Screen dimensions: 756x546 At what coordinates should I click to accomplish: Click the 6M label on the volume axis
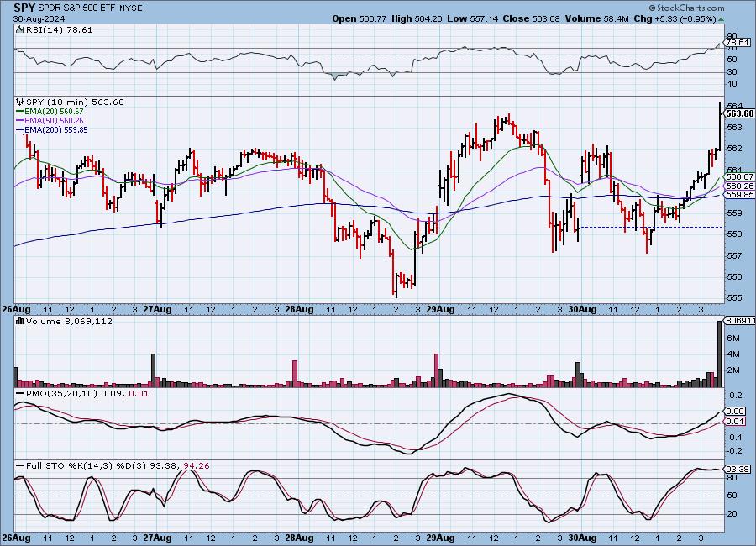coord(732,339)
